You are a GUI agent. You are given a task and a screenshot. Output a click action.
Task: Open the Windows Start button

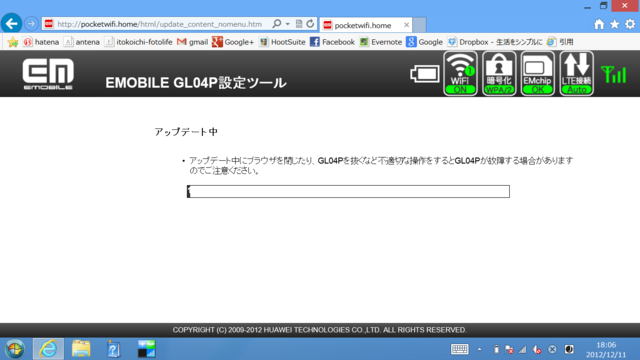pos(15,349)
